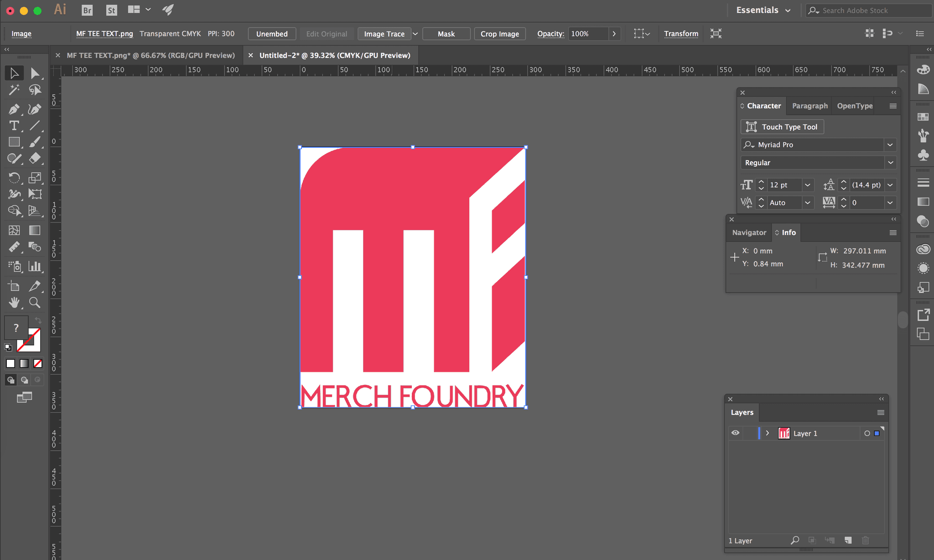Hide Layer 1 with eye icon
The width and height of the screenshot is (934, 560).
(735, 433)
